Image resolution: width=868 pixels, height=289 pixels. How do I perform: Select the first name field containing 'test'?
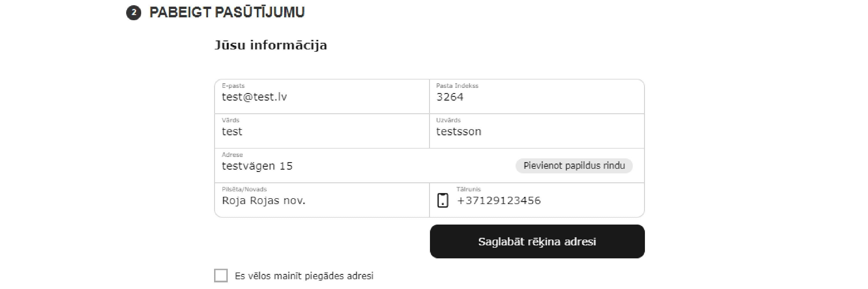pos(322,131)
